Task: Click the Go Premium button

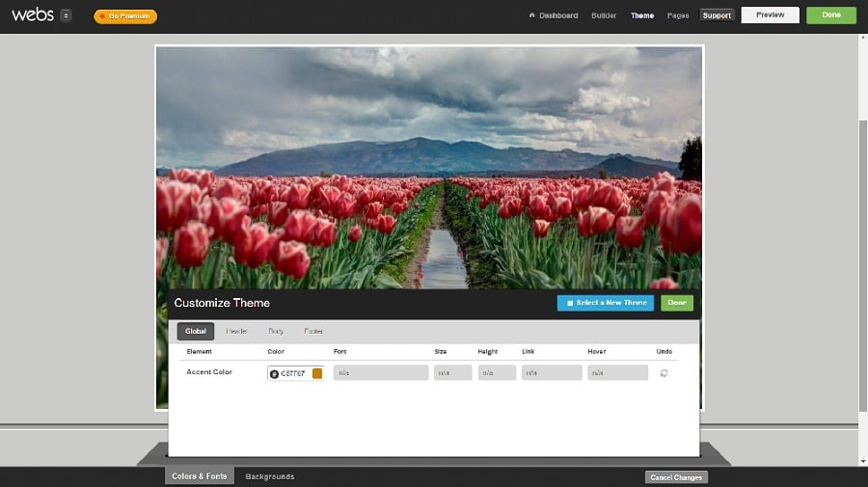Action: tap(125, 16)
